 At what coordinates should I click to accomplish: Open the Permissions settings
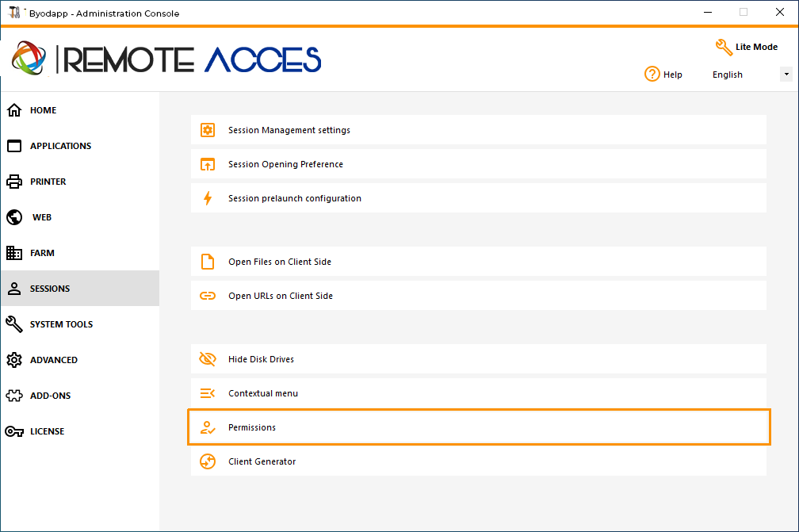(479, 427)
